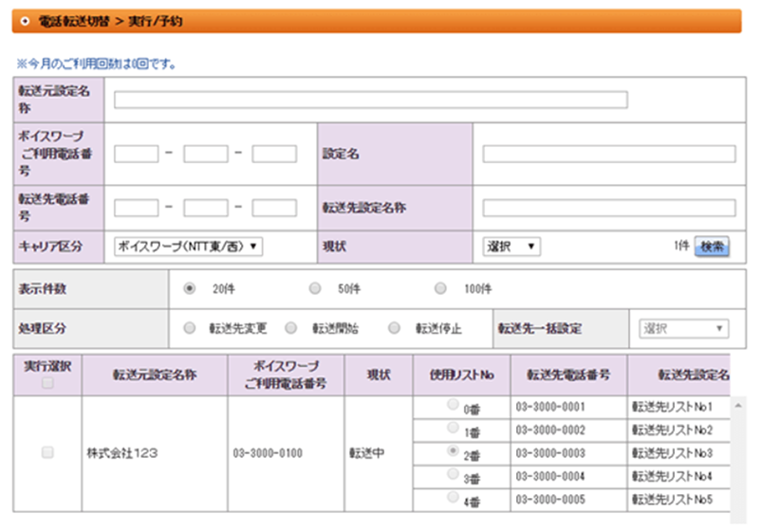760x532 pixels.
Task: Click 転送先リストNo2 cell
Action: point(678,431)
